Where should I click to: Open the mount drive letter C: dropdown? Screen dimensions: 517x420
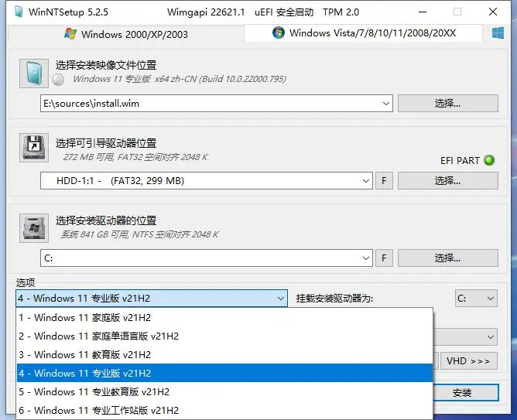(x=476, y=299)
